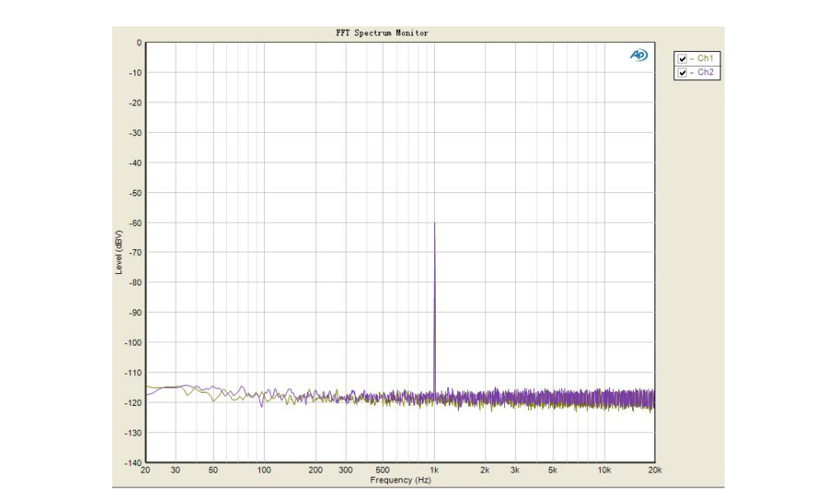Screen dimensions: 822x504
Task: Click the 1k frequency axis tick label
Action: [434, 470]
